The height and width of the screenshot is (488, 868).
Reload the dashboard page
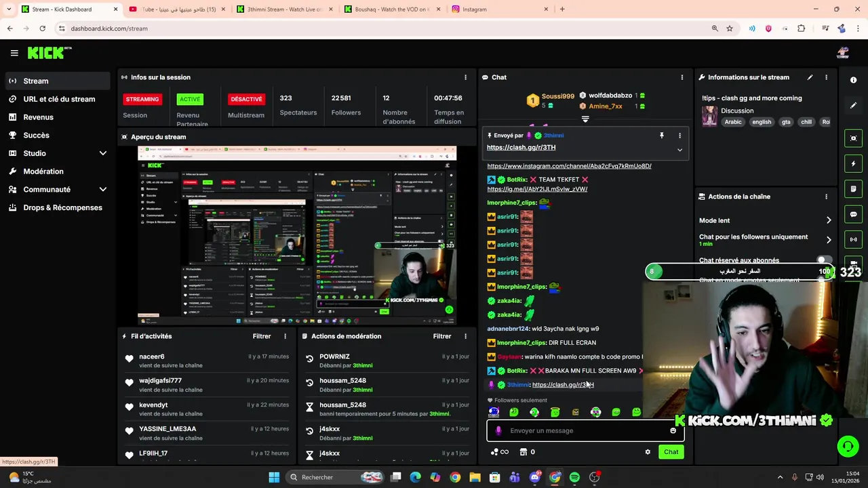(42, 28)
